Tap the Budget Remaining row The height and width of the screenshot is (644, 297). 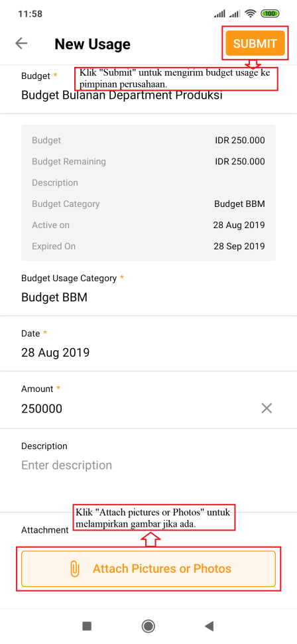(x=148, y=161)
